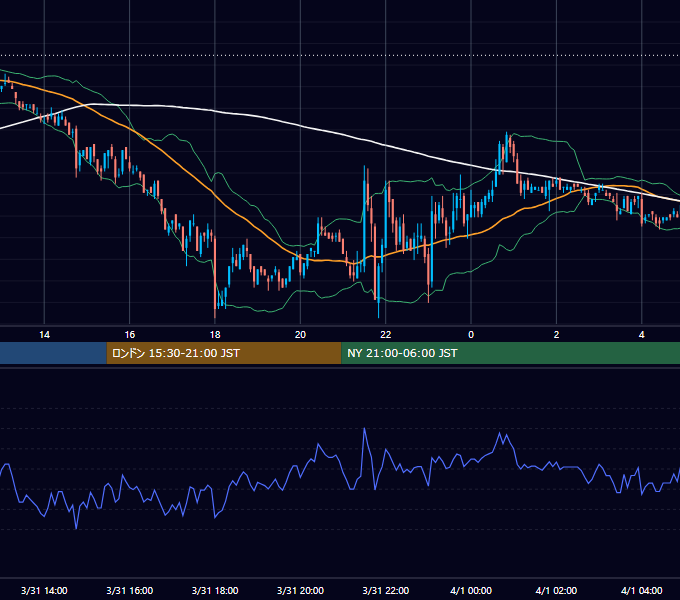The width and height of the screenshot is (680, 600).
Task: Click the 20 hour axis label
Action: pos(300,335)
